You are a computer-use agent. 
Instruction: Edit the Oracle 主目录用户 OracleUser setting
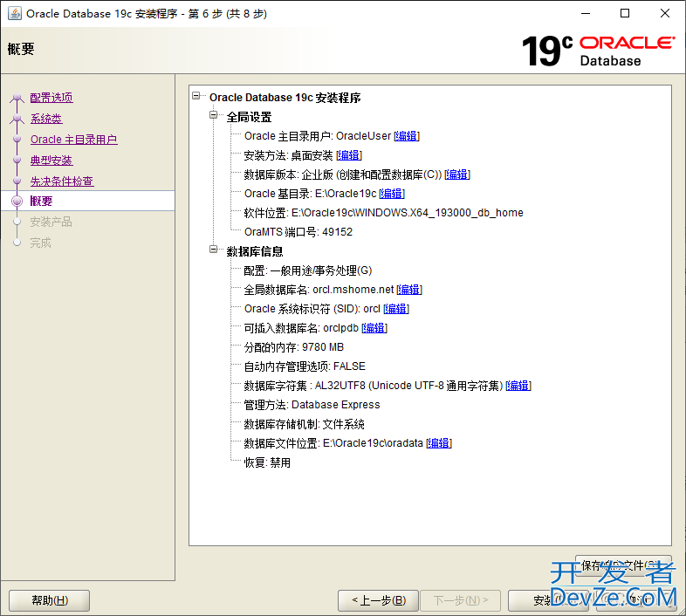[x=407, y=136]
